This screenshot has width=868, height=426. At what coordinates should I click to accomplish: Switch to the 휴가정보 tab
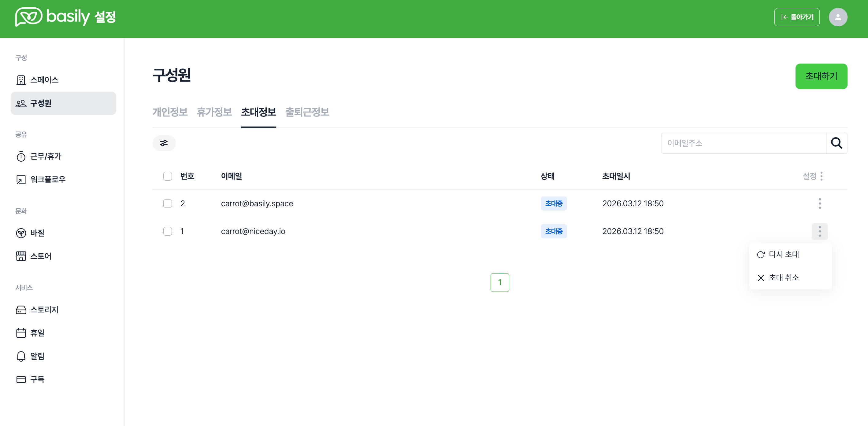point(214,112)
